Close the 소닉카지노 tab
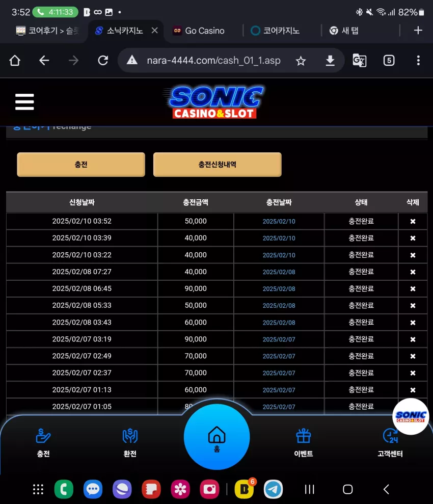Screen dimensions: 433x504 click(154, 30)
